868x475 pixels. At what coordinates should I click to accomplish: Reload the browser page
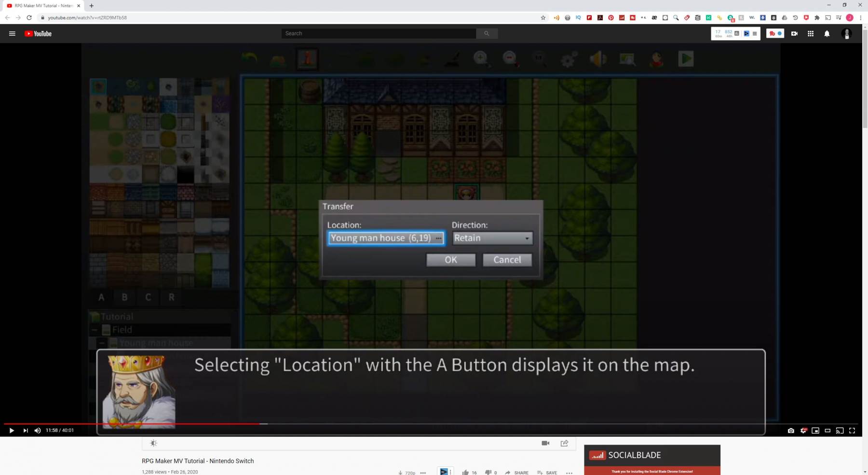pos(29,18)
